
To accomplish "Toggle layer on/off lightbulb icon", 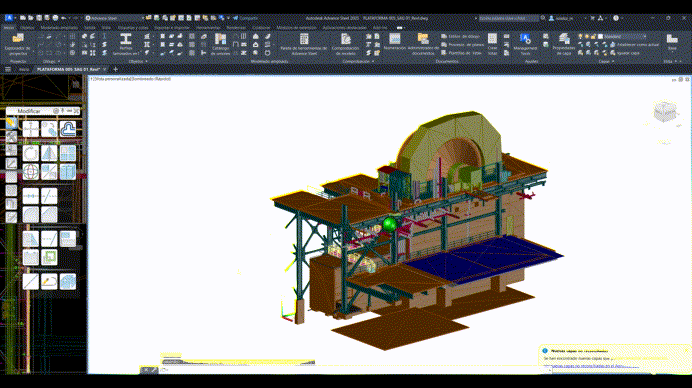I will 580,37.
